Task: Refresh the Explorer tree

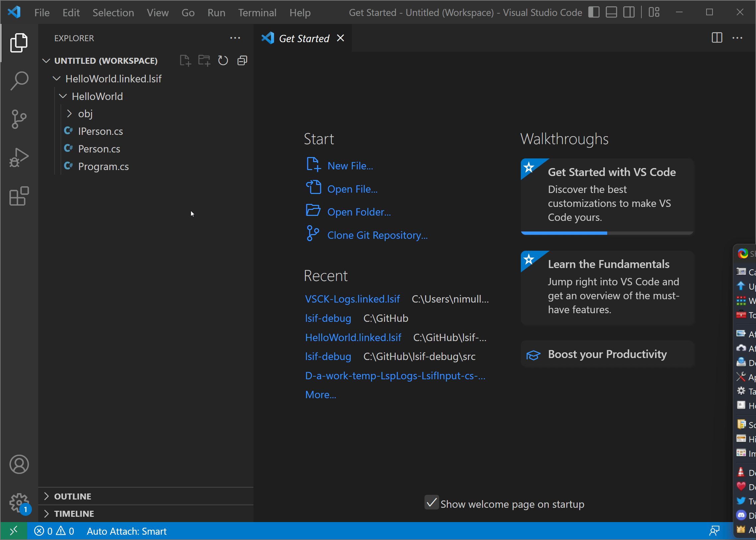Action: (223, 60)
